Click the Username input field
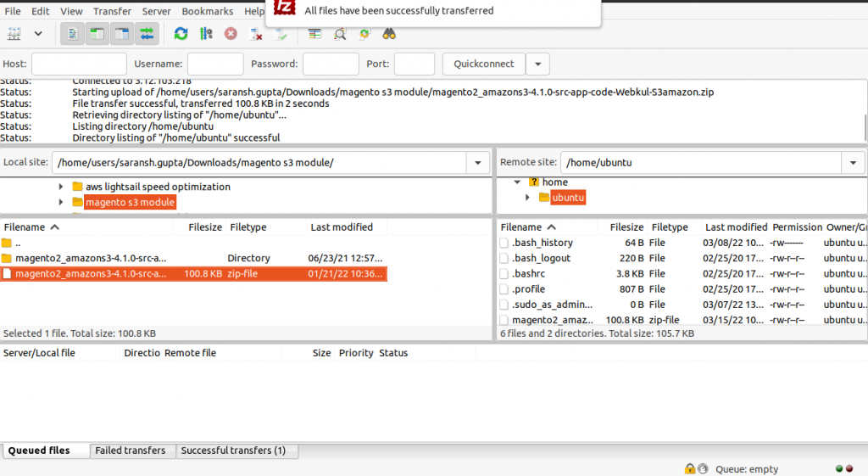 coord(215,64)
